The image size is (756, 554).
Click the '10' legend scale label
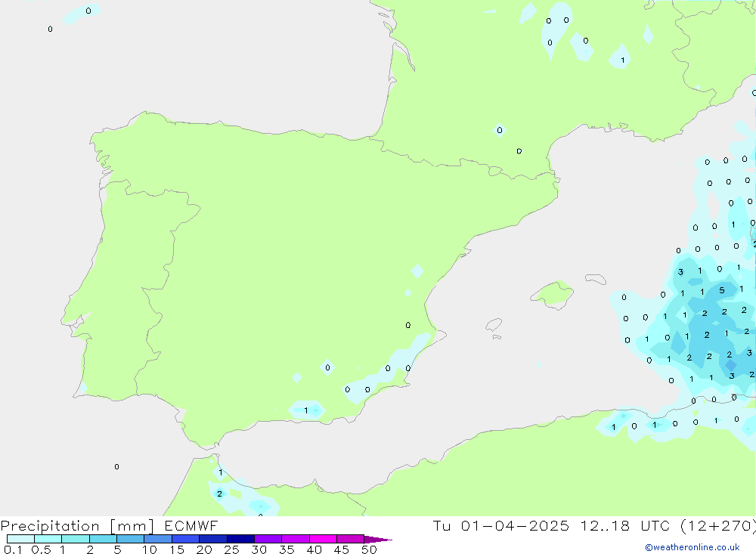pos(150,549)
